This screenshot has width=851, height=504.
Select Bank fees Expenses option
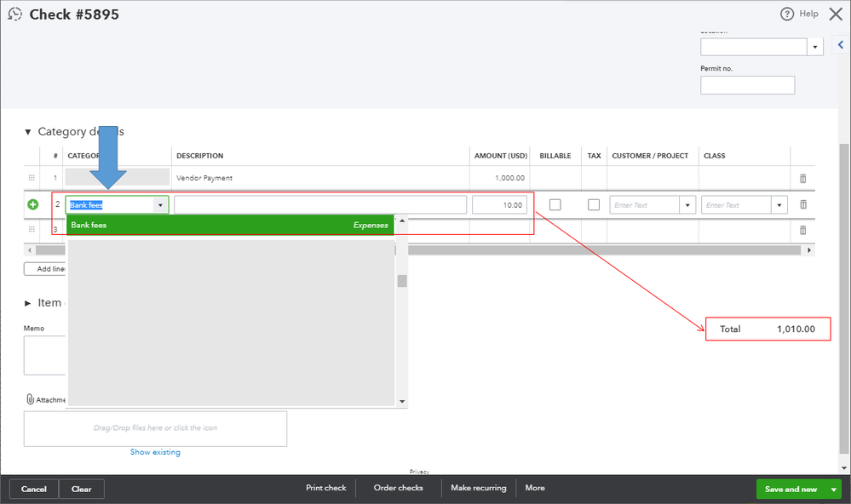coord(230,225)
